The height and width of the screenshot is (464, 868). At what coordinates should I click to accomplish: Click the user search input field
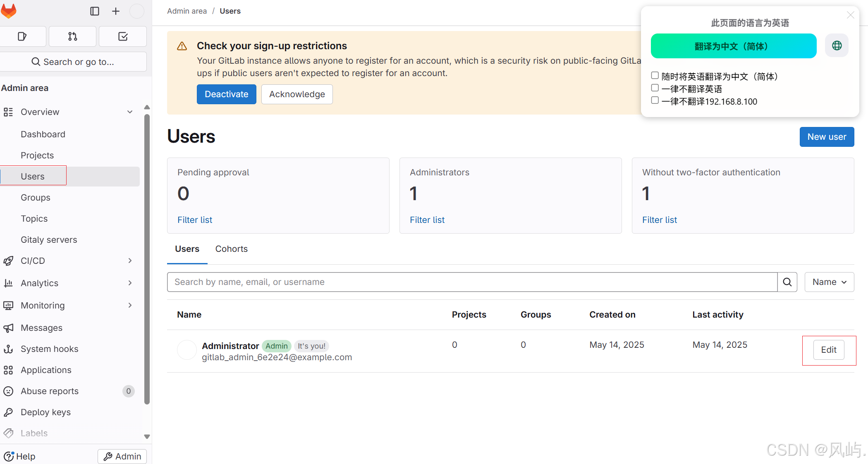[472, 282]
